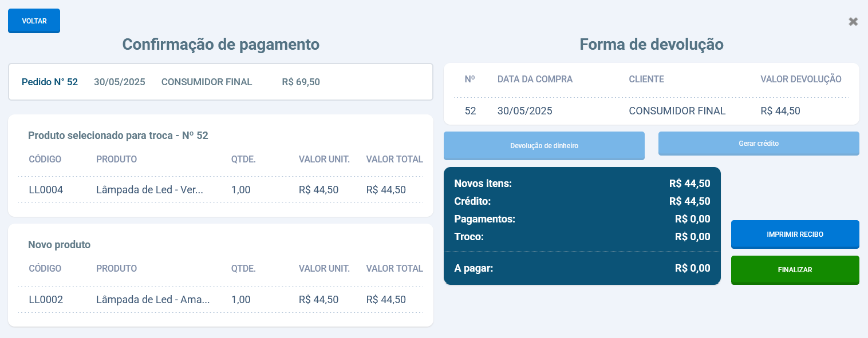Screen dimensions: 868x338
Task: Close the payment confirmation dialog
Action: pos(853,22)
